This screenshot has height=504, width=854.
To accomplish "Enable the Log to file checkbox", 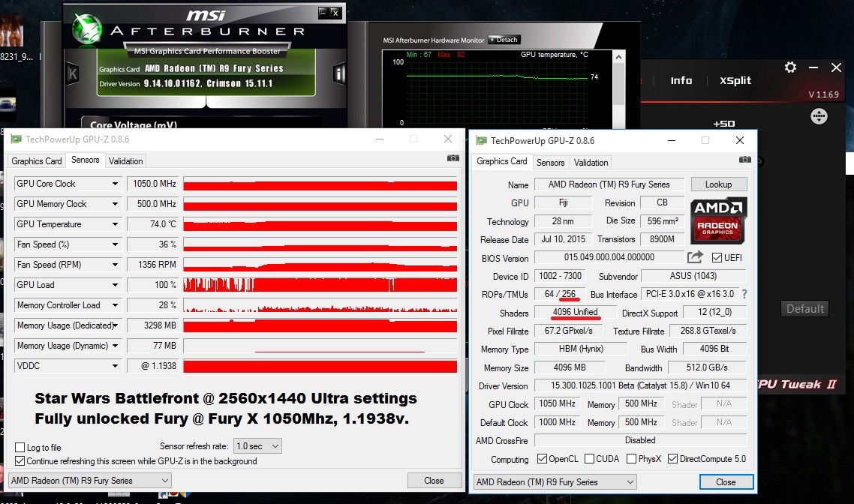I will [x=20, y=448].
